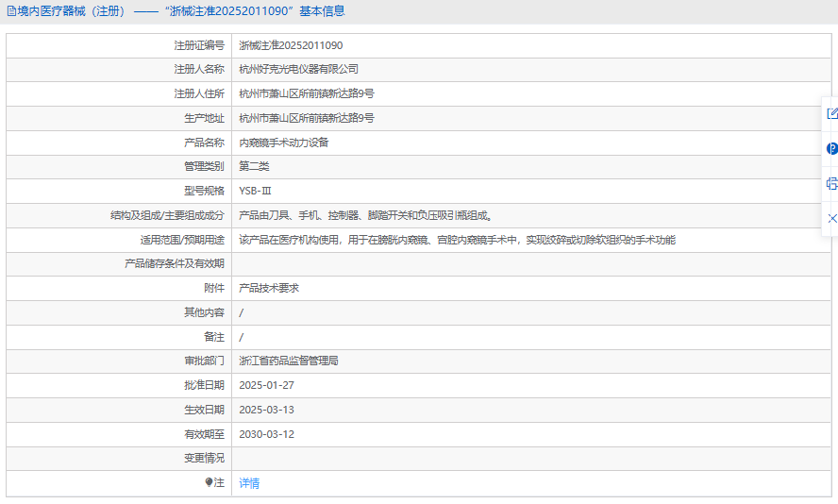The width and height of the screenshot is (838, 504).
Task: Click the 注册人住所 address value
Action: pyautogui.click(x=307, y=93)
